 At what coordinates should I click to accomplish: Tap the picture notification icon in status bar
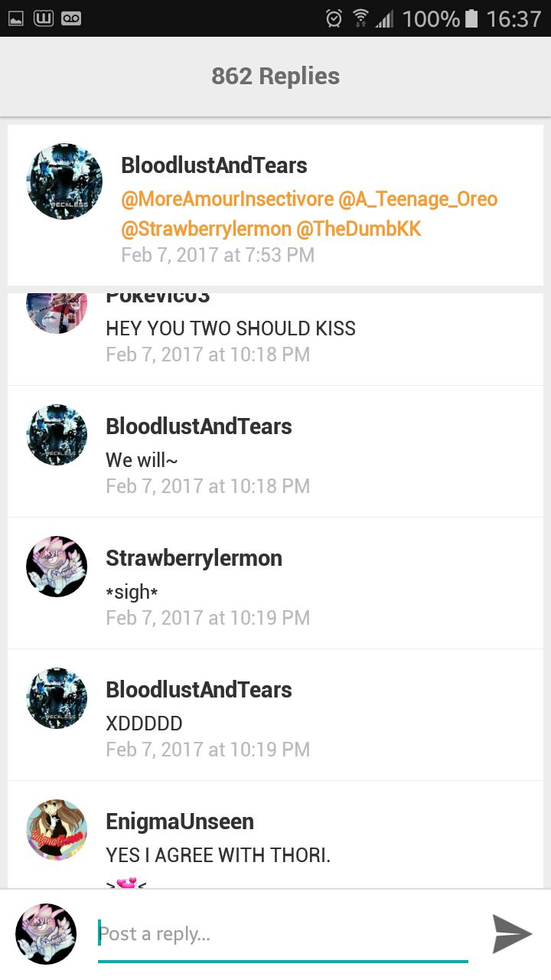(x=16, y=18)
